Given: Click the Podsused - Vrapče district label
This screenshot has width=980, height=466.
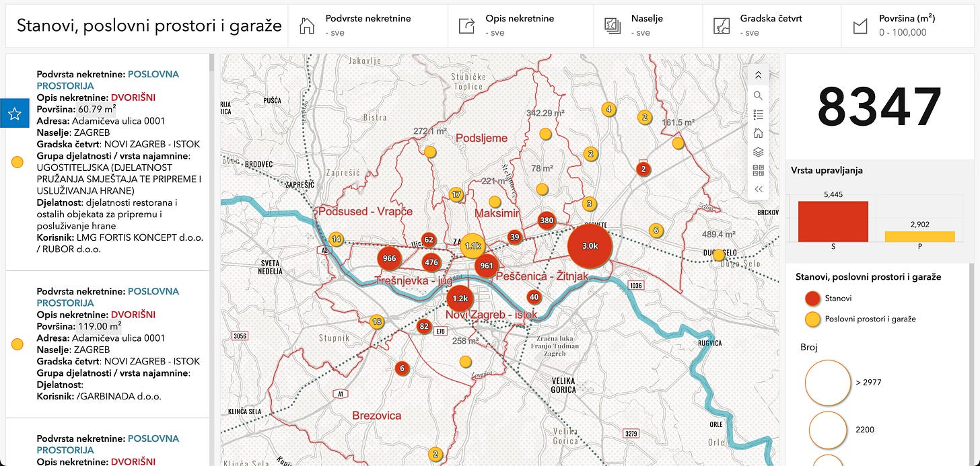Looking at the screenshot, I should [x=365, y=211].
